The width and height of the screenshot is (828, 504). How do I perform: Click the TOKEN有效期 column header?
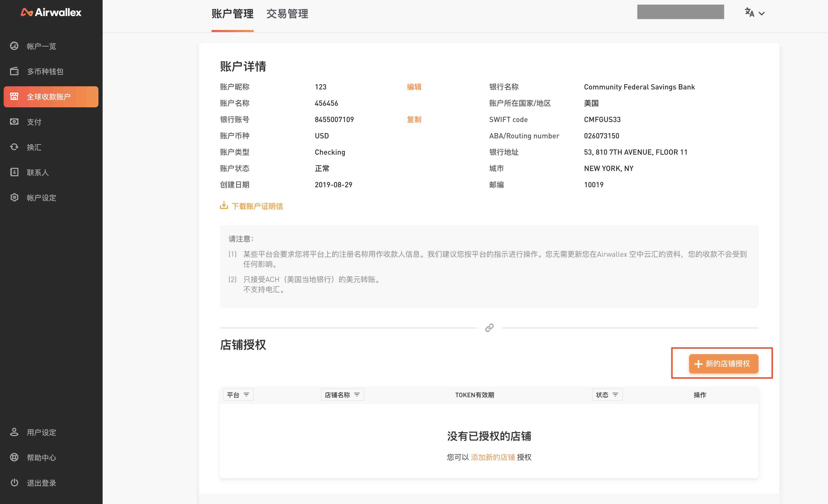[475, 395]
